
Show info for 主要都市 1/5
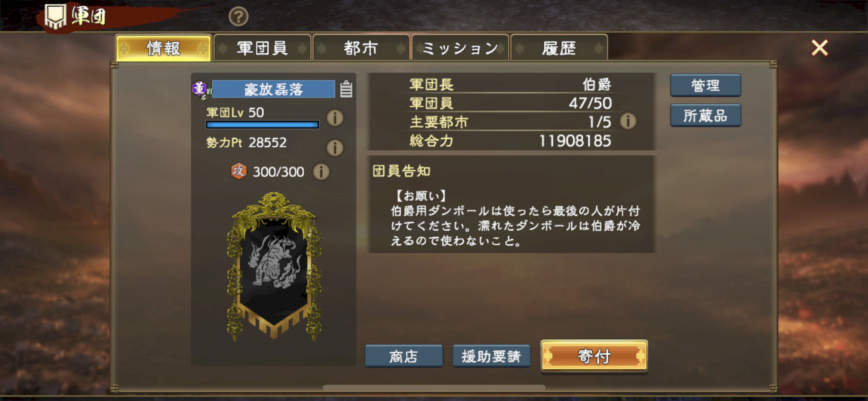pos(629,121)
